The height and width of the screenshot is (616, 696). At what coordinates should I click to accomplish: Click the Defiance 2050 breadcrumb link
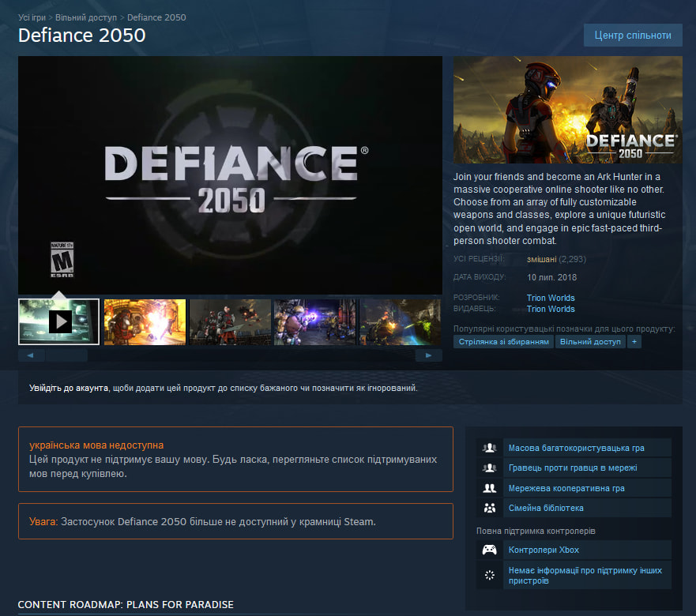[156, 17]
